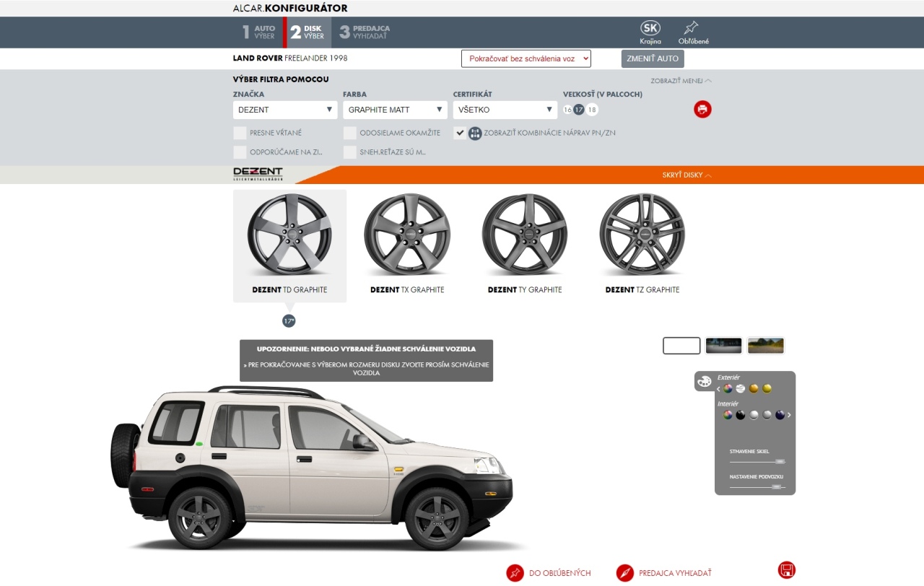
Task: Click the DEZENT brand logo
Action: pyautogui.click(x=258, y=175)
